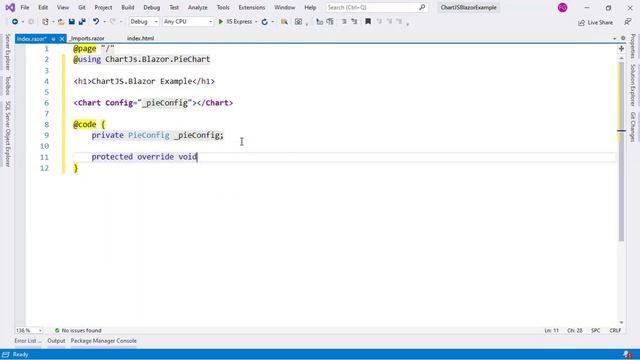Open the Debug configuration dropdown
The image size is (640, 360).
(x=144, y=22)
